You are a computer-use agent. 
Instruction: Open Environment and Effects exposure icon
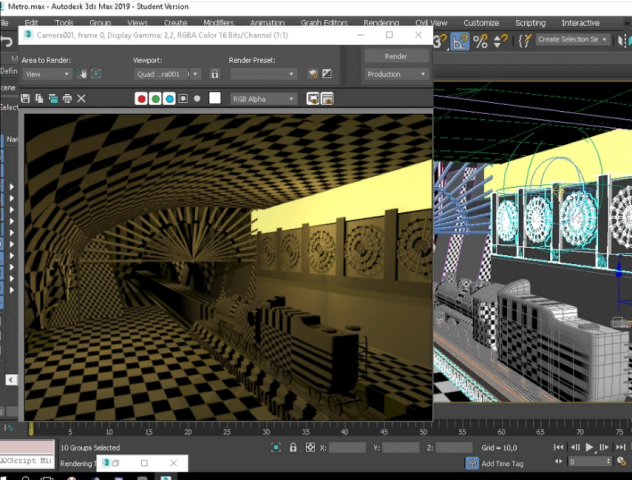(x=327, y=74)
